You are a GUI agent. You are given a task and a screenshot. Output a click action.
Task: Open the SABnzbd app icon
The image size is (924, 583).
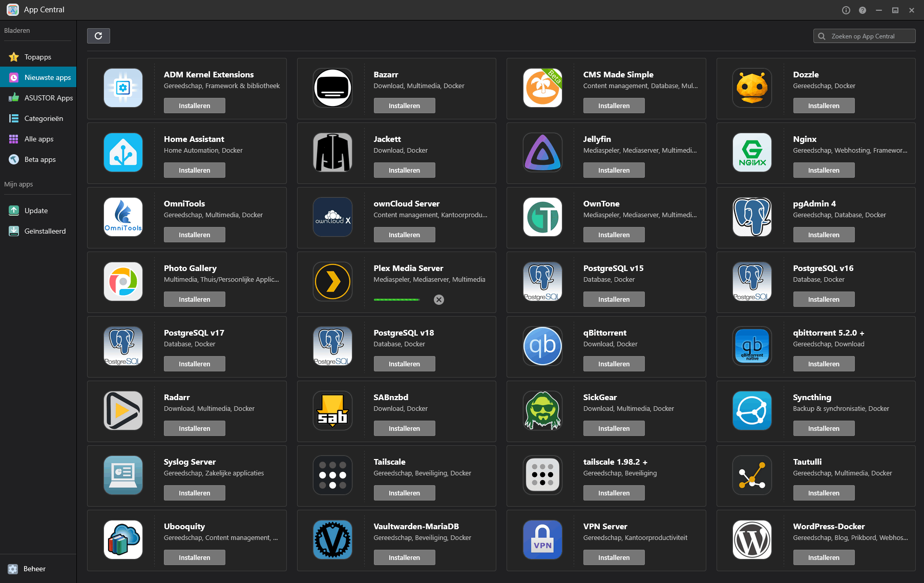pos(332,411)
